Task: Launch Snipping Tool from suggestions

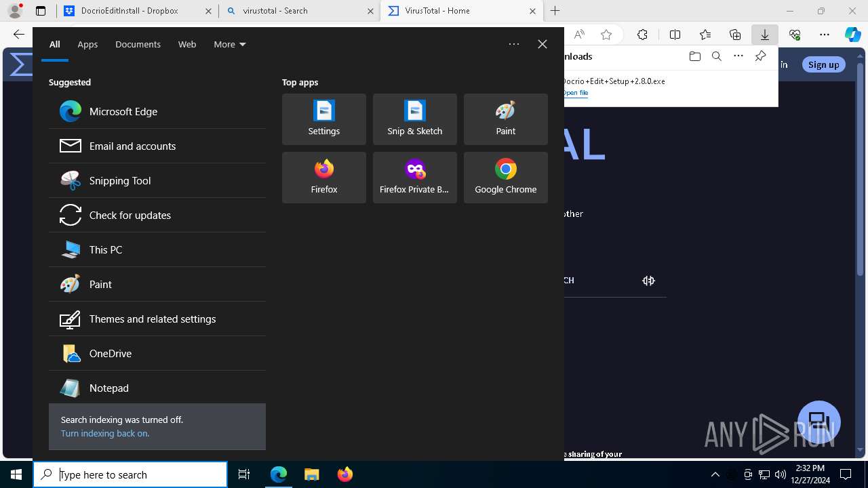Action: 157,180
